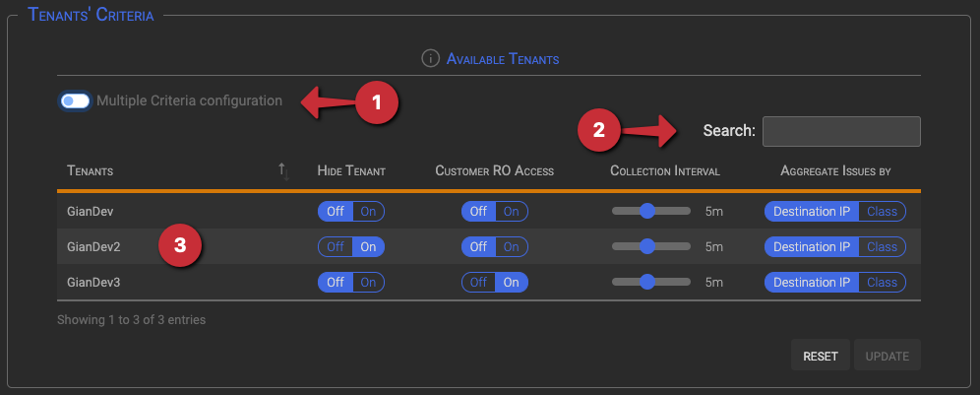Click GianDev3 collection interval slider handle
This screenshot has height=395, width=980.
646,282
